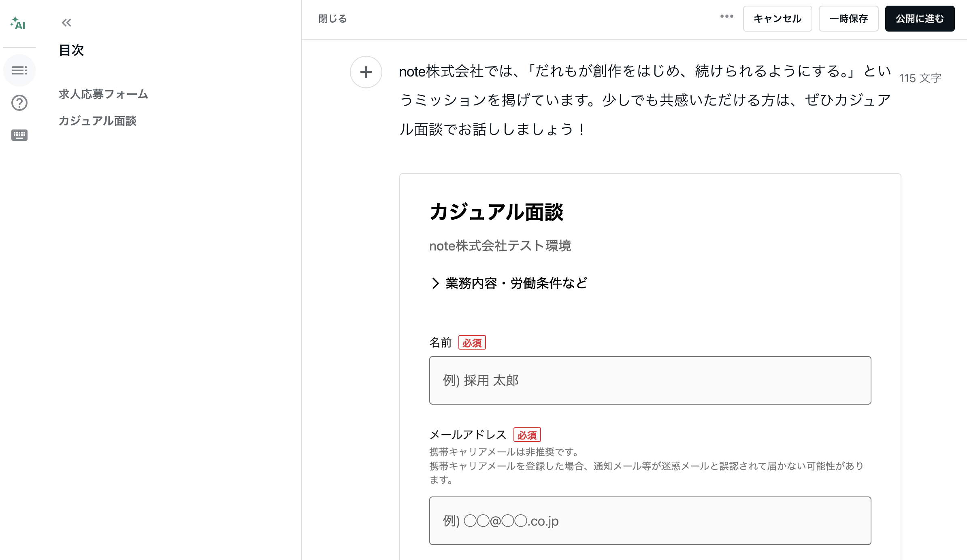967x560 pixels.
Task: Focus the 名前 input field
Action: (650, 380)
